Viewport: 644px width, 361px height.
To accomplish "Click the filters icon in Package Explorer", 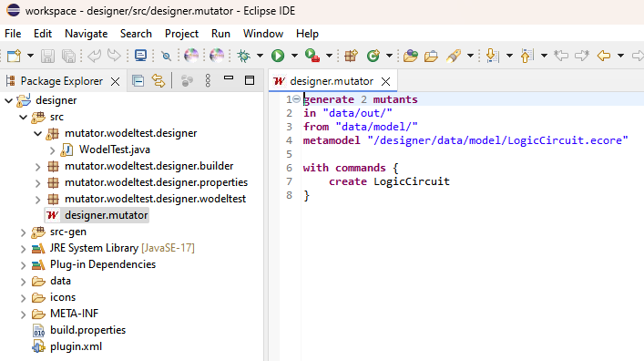I will (188, 81).
